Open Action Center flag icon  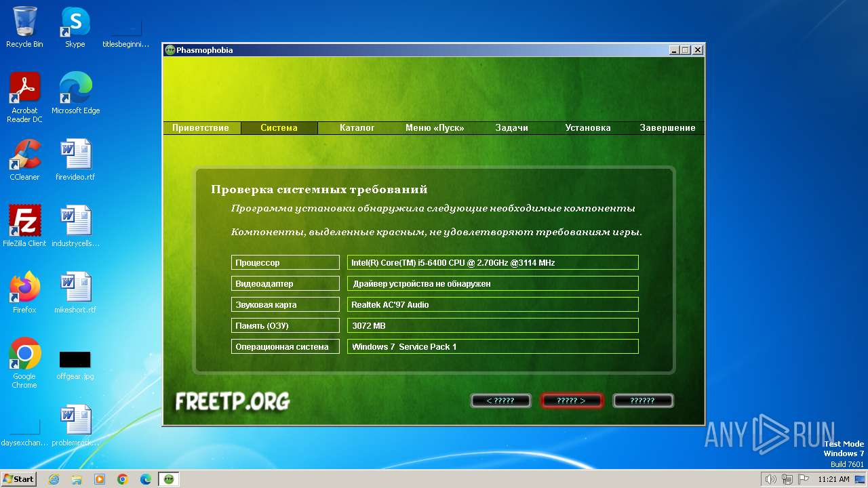click(803, 479)
